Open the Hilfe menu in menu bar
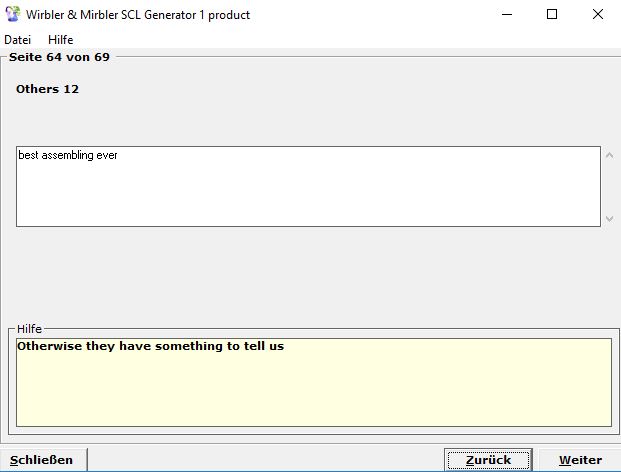This screenshot has height=472, width=621. 61,40
